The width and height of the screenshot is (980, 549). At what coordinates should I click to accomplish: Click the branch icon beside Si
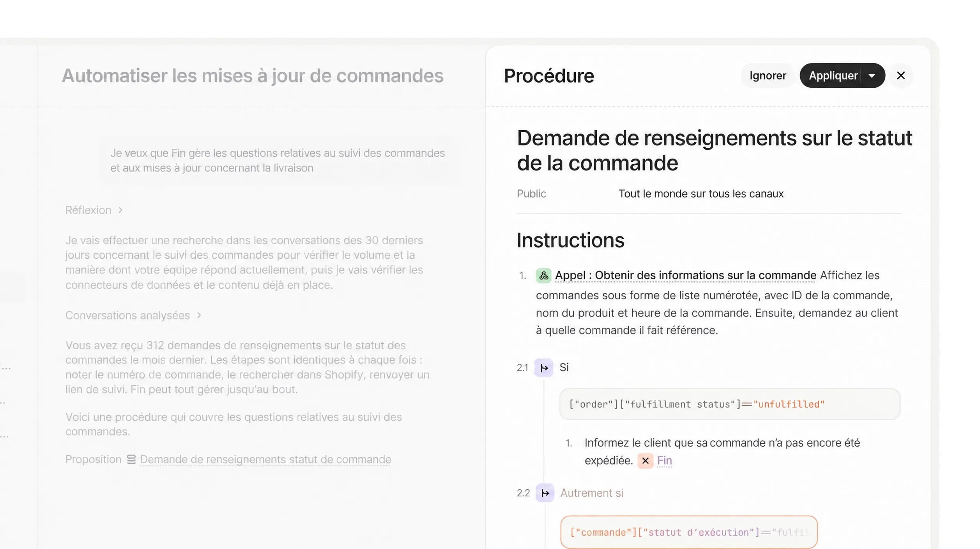[544, 367]
